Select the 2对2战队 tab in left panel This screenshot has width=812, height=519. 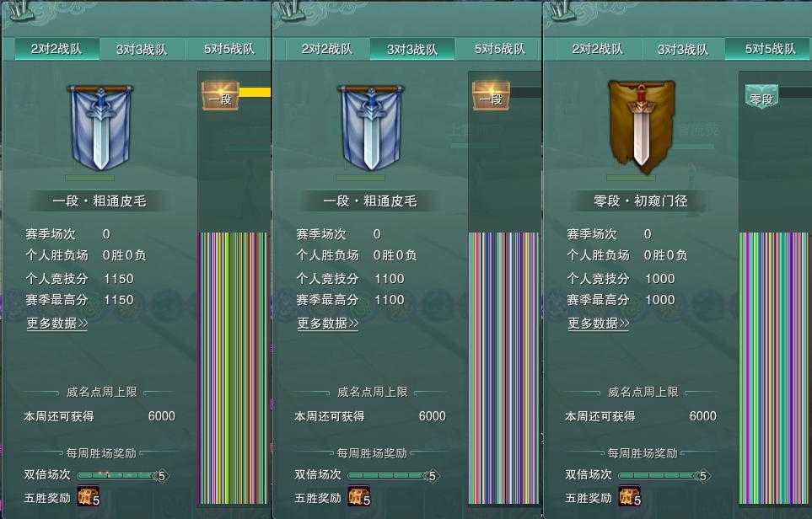[x=56, y=49]
